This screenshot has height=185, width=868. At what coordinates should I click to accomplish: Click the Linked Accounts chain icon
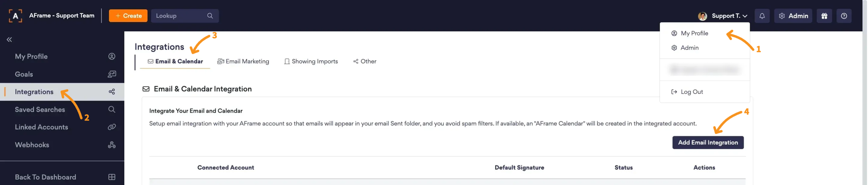[x=112, y=127]
